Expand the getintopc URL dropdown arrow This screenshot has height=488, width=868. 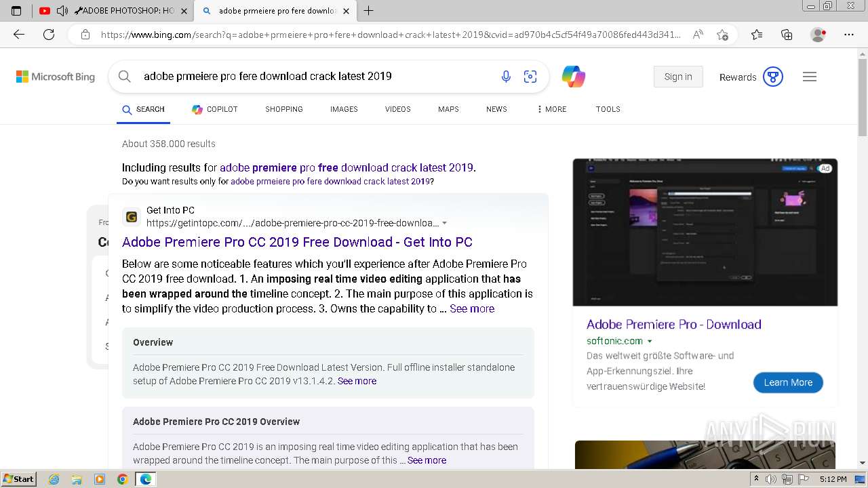445,223
